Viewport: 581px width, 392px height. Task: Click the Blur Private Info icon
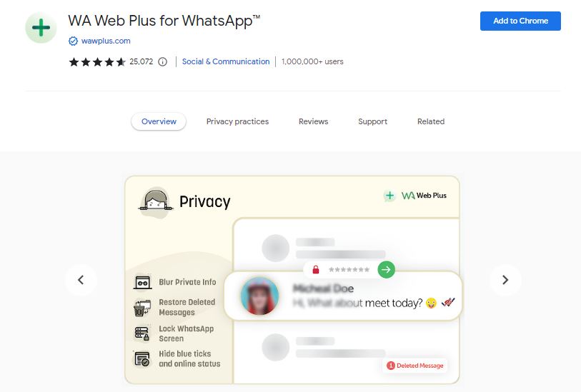143,283
